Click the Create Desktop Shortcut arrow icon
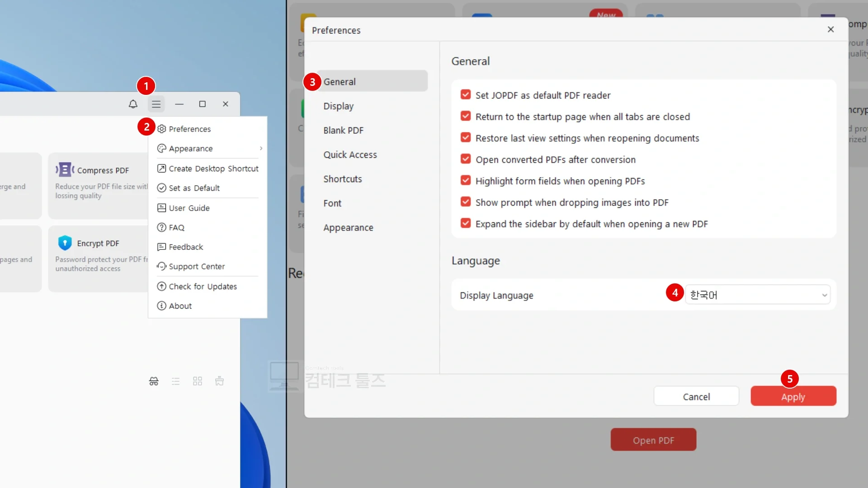 pos(161,169)
